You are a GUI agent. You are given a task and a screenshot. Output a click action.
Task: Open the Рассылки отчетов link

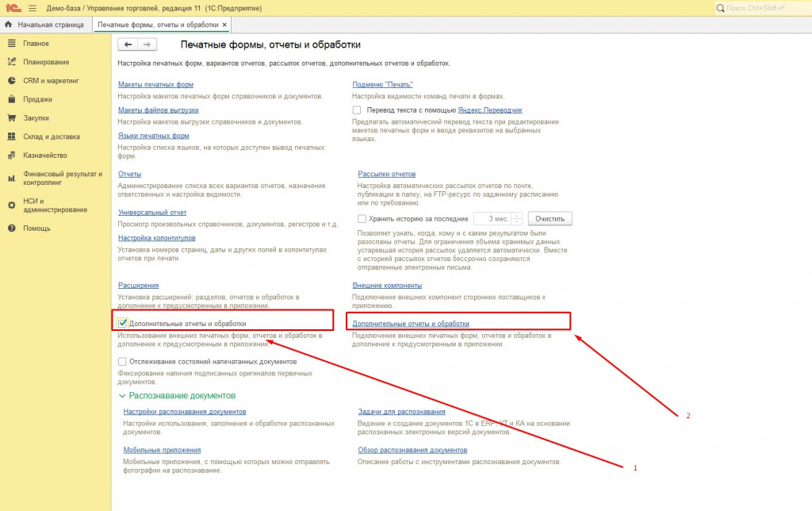tap(386, 174)
